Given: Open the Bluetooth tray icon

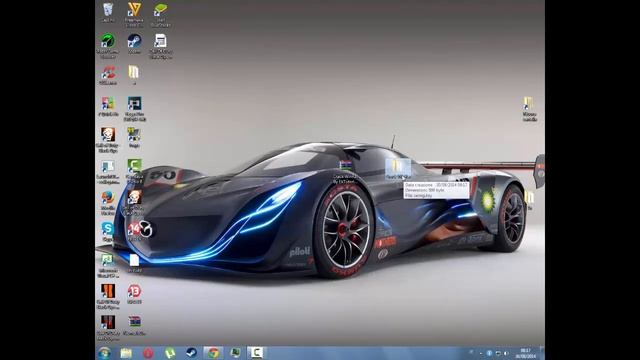Looking at the screenshot, I should pos(489,353).
